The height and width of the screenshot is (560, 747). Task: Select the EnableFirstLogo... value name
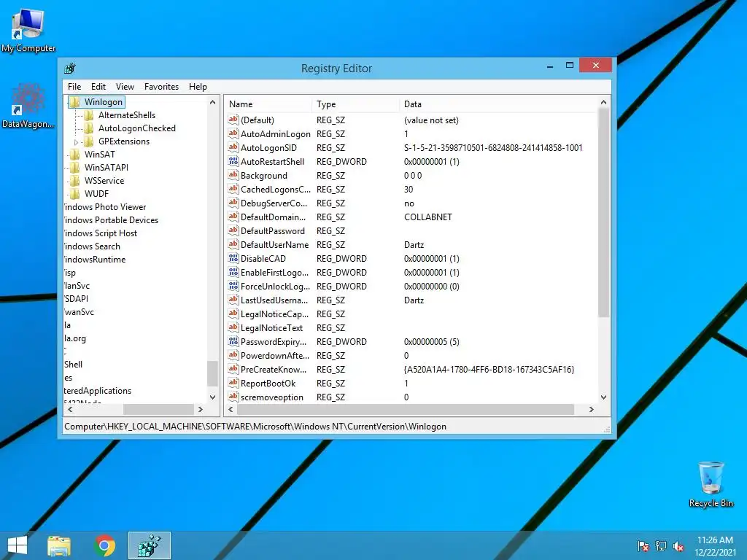pyautogui.click(x=274, y=273)
